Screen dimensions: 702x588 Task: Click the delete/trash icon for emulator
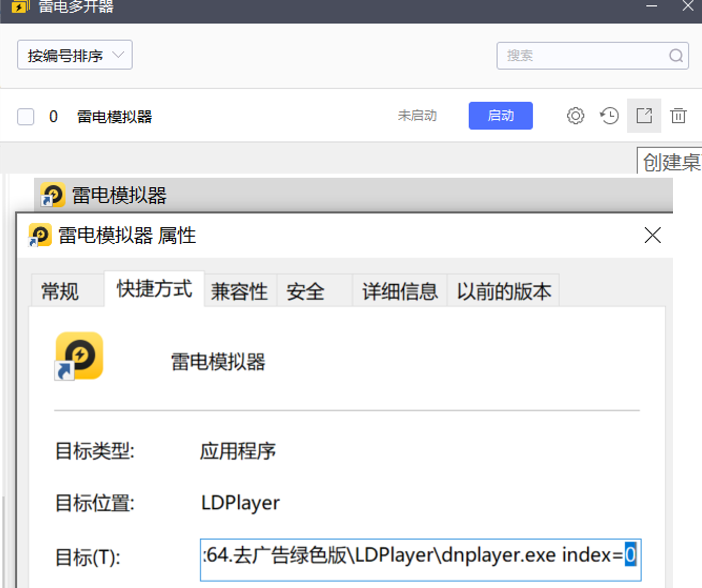[x=678, y=115]
